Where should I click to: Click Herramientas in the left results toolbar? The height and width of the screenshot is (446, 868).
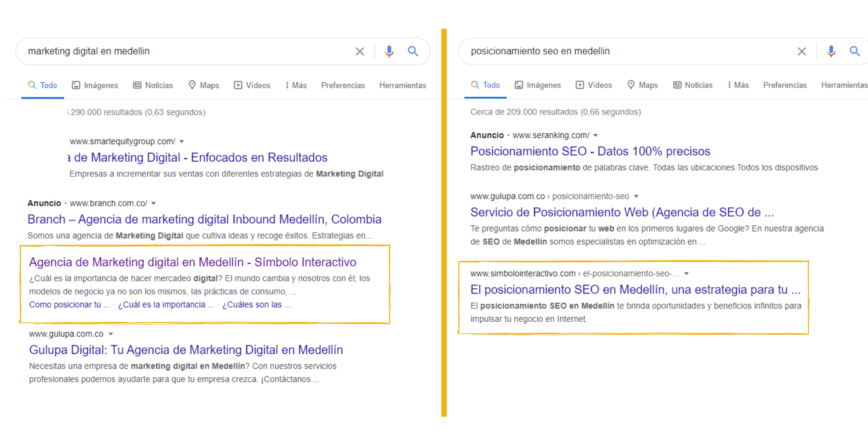pyautogui.click(x=403, y=85)
